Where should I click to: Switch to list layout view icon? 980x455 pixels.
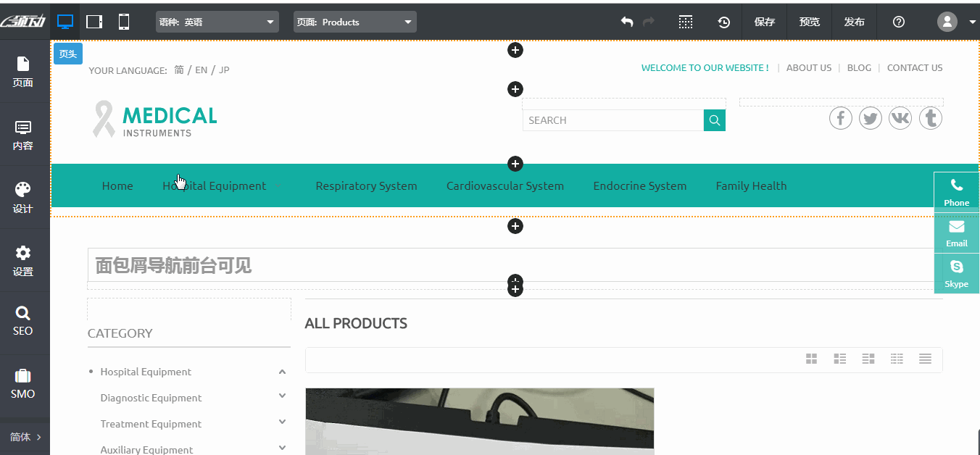(925, 359)
